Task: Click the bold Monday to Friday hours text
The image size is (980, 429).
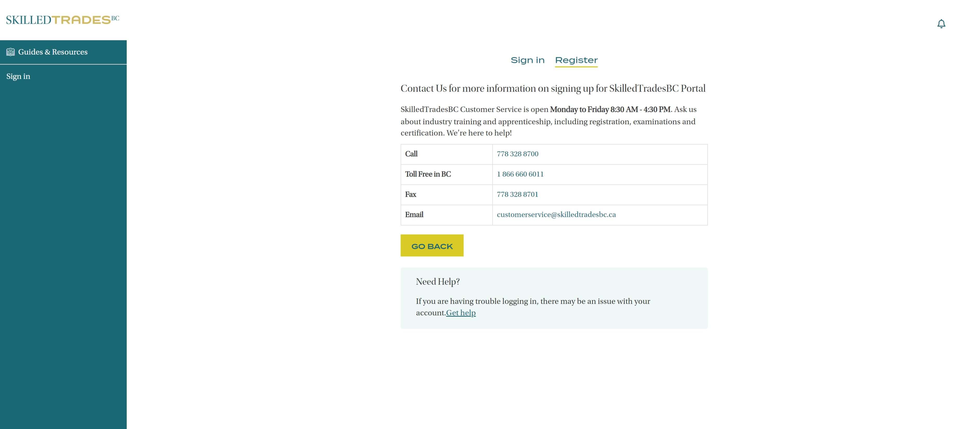Action: [610, 110]
